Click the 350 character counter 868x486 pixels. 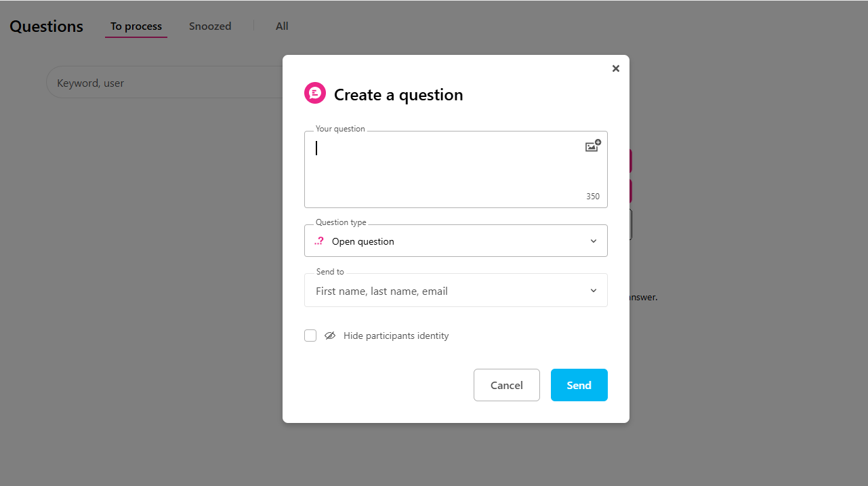pyautogui.click(x=593, y=197)
